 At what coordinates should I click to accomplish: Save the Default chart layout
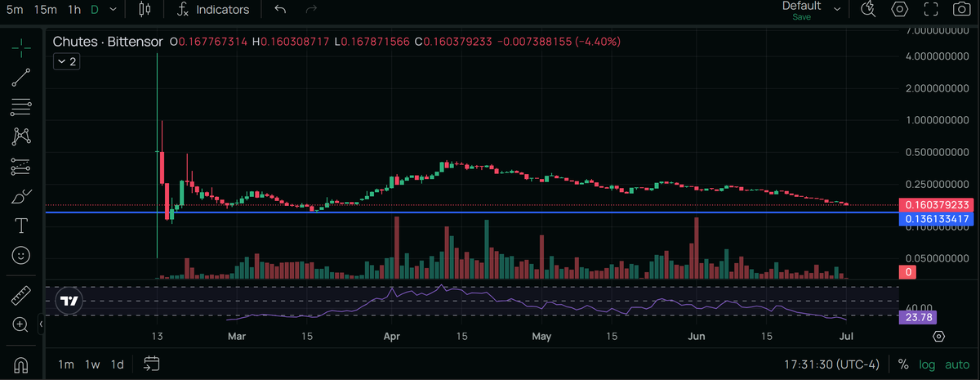pos(801,16)
